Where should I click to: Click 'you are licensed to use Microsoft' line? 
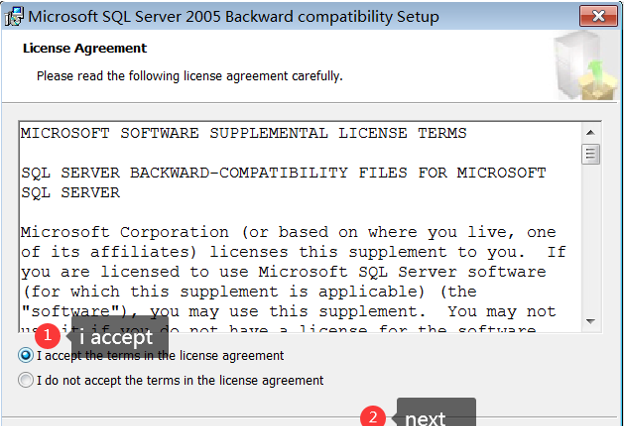(x=284, y=272)
